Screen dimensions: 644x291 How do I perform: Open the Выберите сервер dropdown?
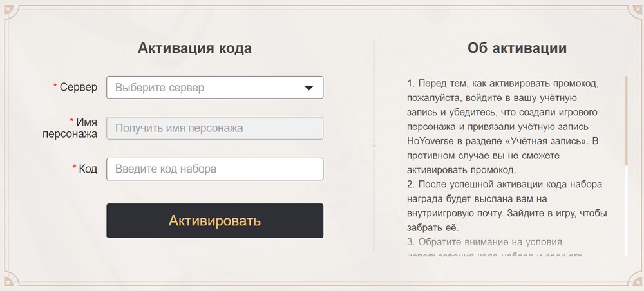click(x=206, y=88)
